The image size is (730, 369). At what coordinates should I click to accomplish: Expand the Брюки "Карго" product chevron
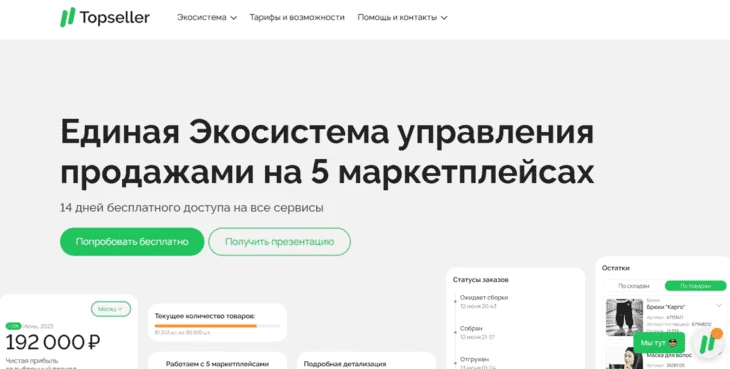pyautogui.click(x=719, y=306)
